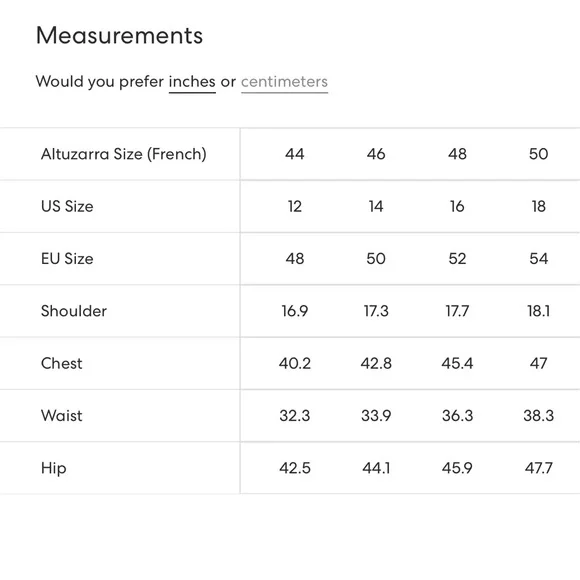Click the Shoulder row label
580x580 pixels.
(74, 311)
